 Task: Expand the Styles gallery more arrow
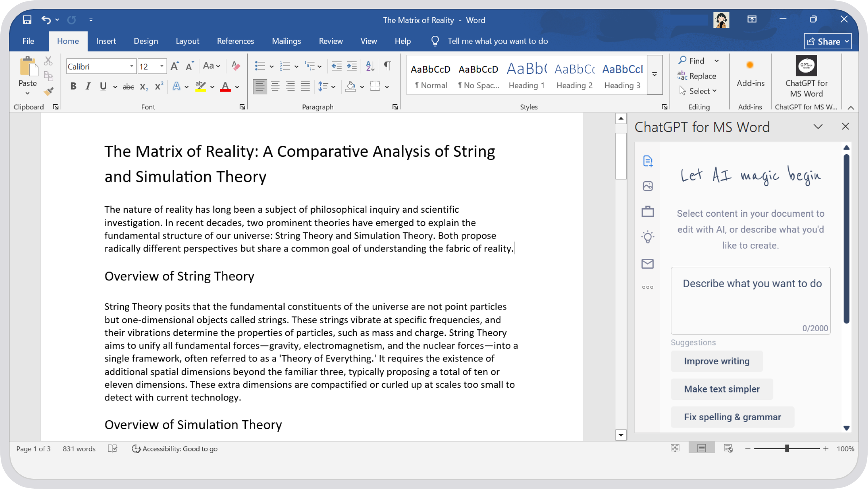pyautogui.click(x=655, y=75)
